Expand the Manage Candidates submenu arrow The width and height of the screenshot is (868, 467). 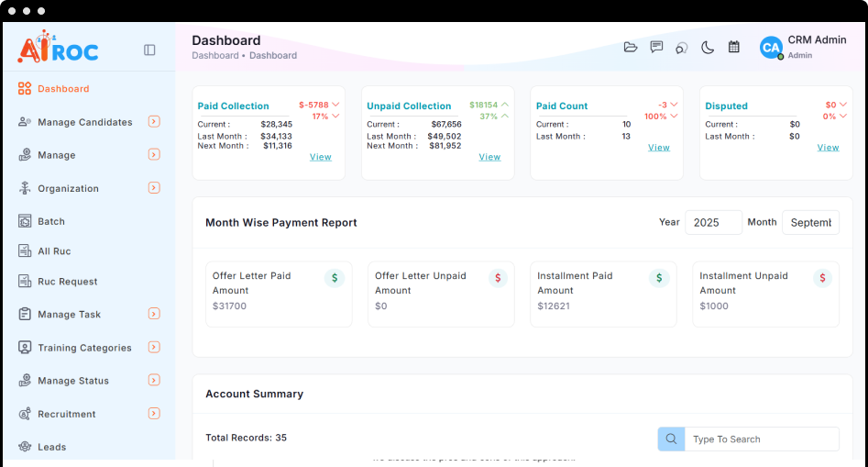pyautogui.click(x=154, y=121)
